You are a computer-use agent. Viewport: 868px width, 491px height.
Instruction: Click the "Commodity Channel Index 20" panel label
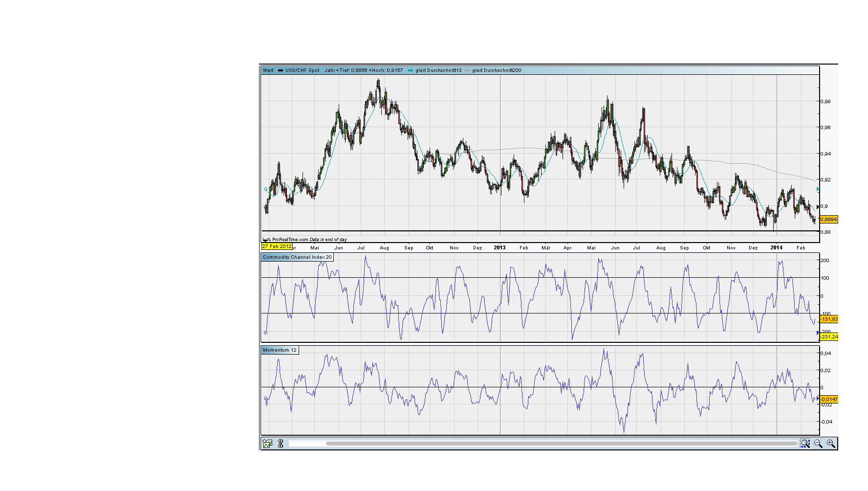(x=297, y=257)
